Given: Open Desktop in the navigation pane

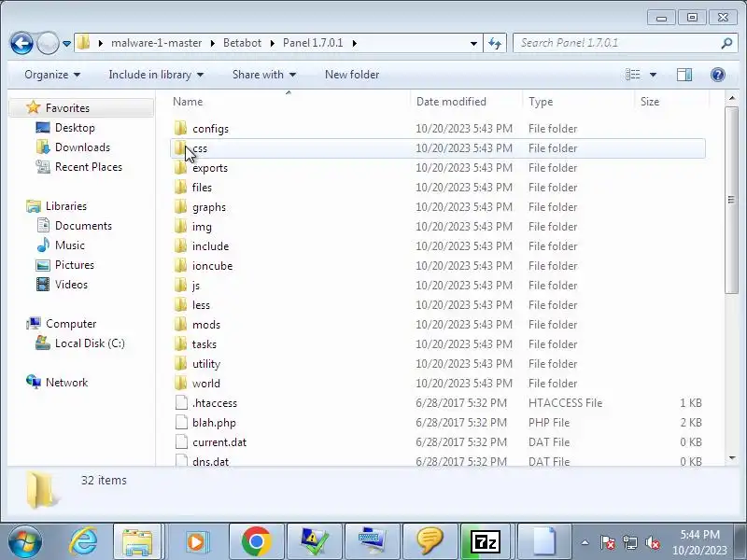Looking at the screenshot, I should tap(75, 128).
